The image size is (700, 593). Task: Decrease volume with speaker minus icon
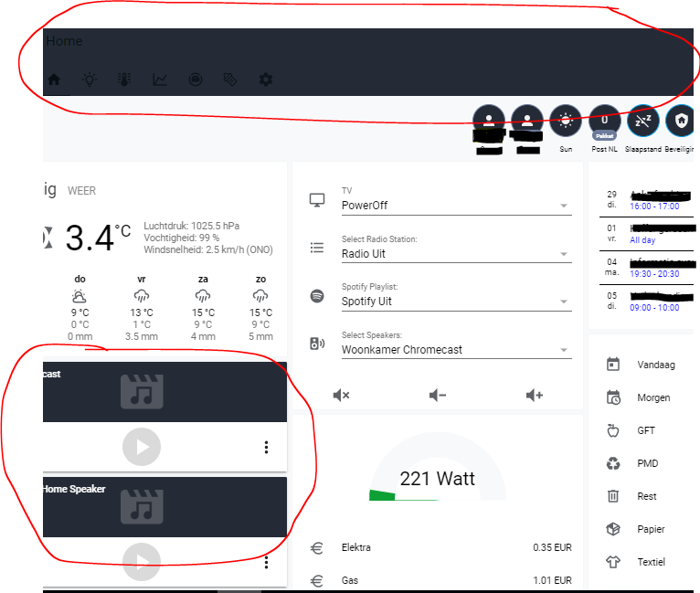pos(438,395)
